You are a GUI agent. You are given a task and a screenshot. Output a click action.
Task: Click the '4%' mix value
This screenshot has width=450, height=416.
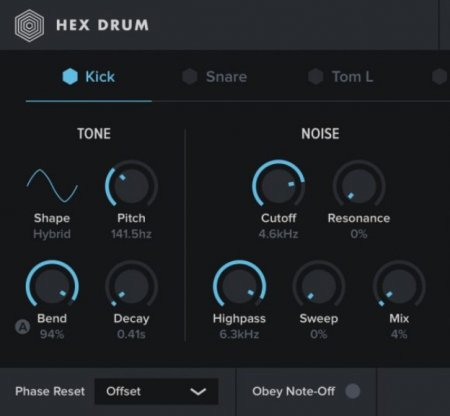[399, 334]
